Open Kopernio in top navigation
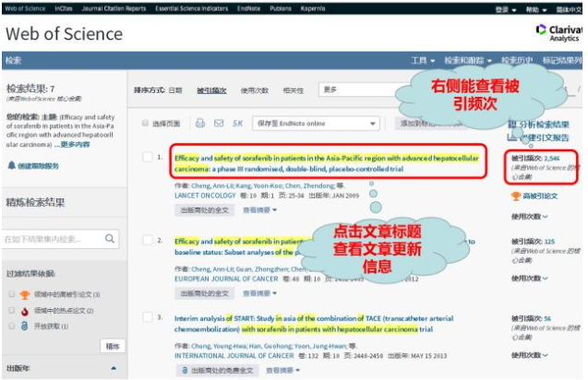Screen dimensions: 588x380 point(313,8)
